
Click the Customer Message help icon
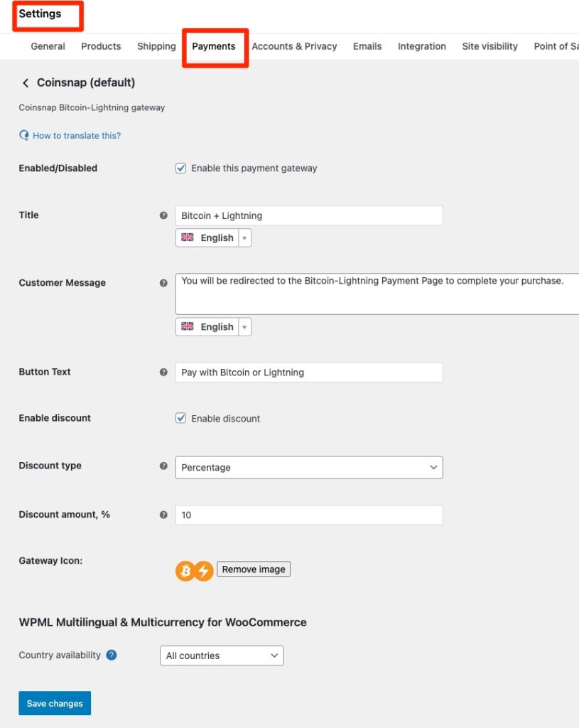163,283
